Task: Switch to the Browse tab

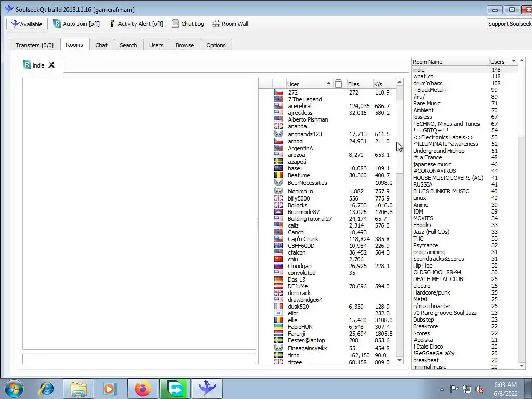Action: [185, 45]
